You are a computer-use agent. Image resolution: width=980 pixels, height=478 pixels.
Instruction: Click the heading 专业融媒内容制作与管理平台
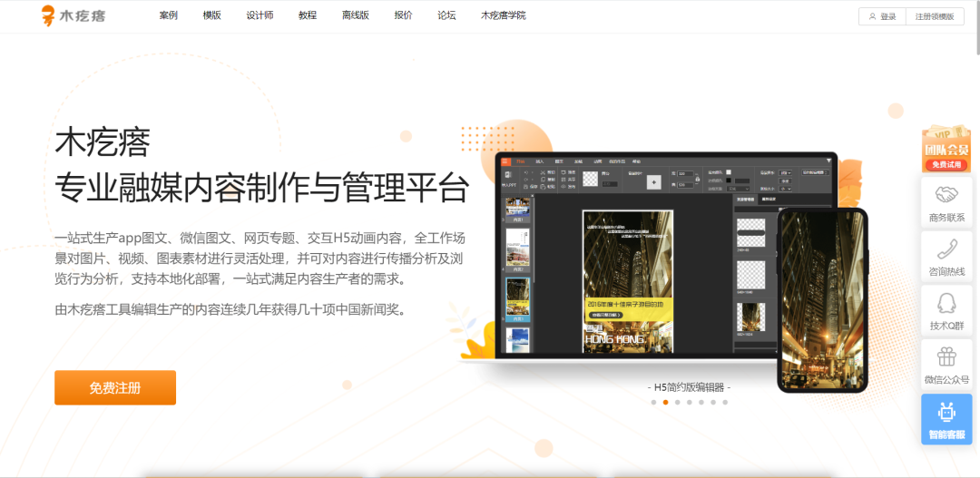click(261, 186)
